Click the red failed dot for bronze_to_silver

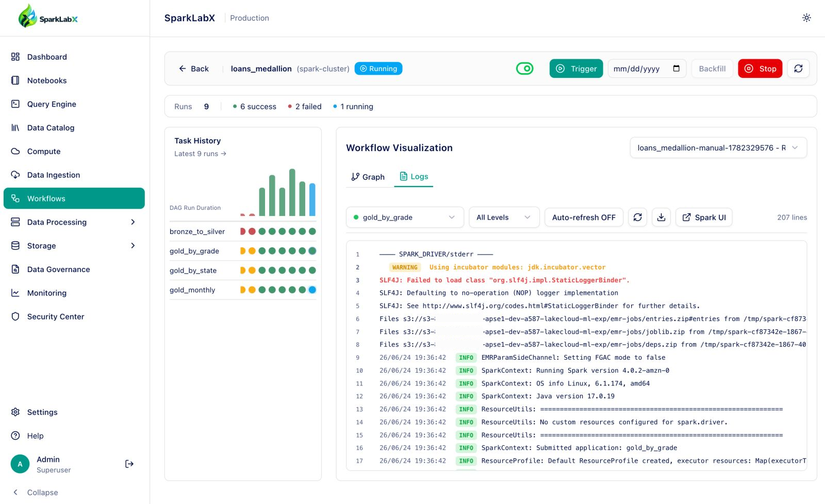pos(252,231)
